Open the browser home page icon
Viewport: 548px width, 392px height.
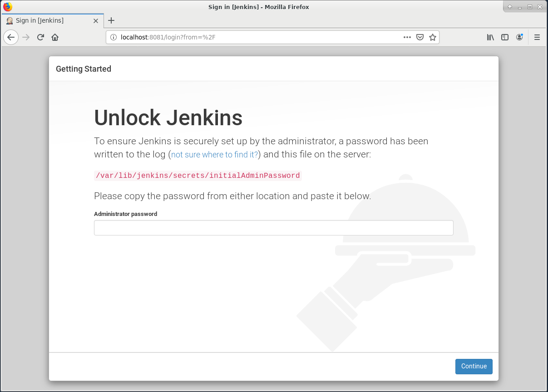54,37
